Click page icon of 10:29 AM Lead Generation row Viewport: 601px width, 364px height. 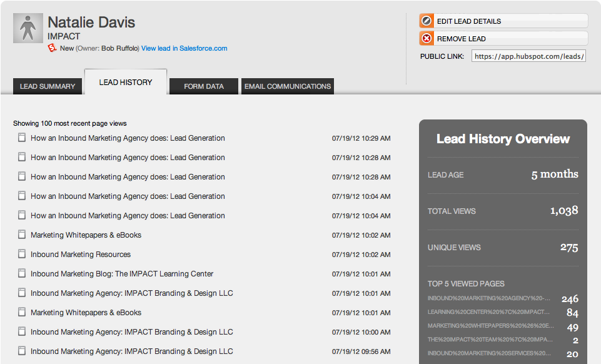pyautogui.click(x=22, y=138)
